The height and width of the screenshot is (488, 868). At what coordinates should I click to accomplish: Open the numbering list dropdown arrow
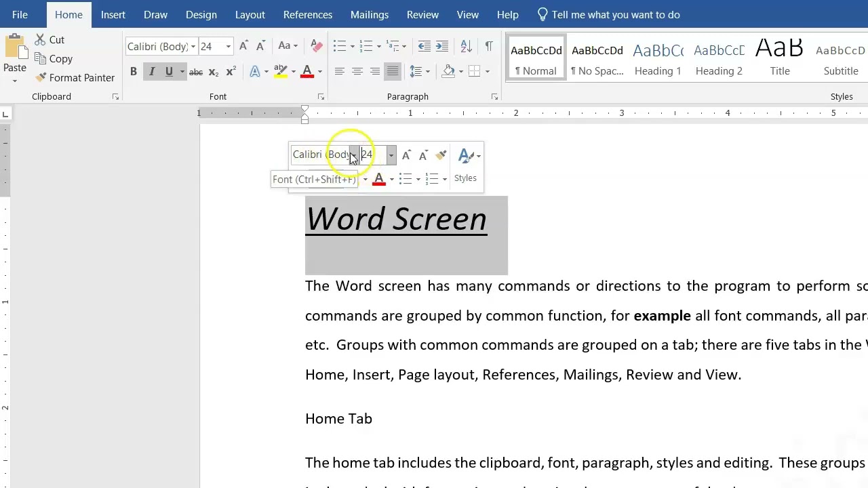[378, 46]
